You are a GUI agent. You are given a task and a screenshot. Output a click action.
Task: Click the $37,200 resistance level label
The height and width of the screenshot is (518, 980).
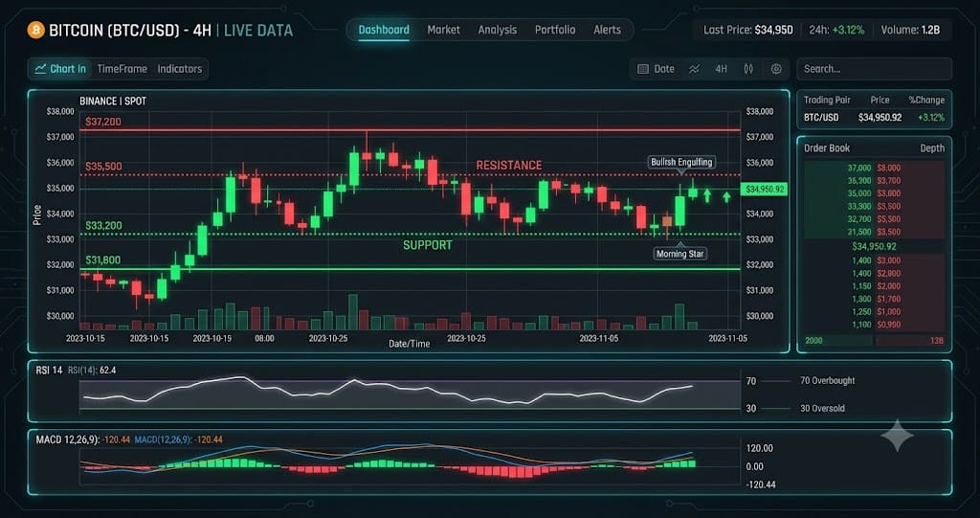[103, 122]
